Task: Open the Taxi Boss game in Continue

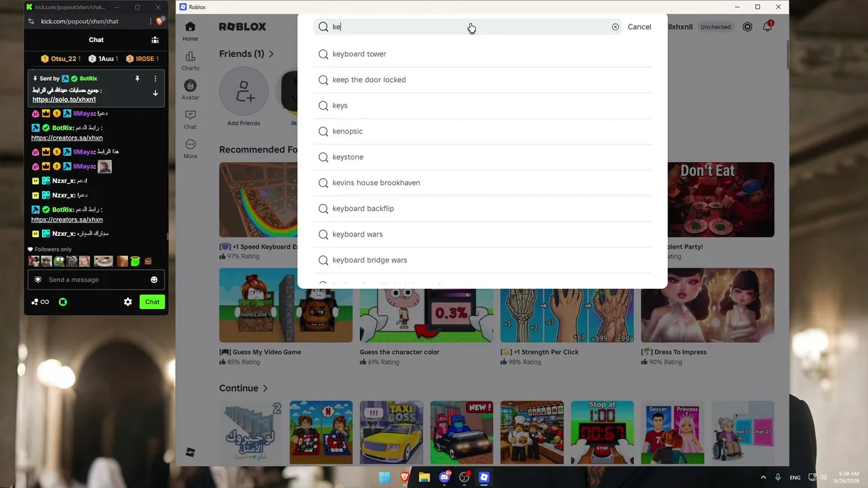Action: coord(391,432)
